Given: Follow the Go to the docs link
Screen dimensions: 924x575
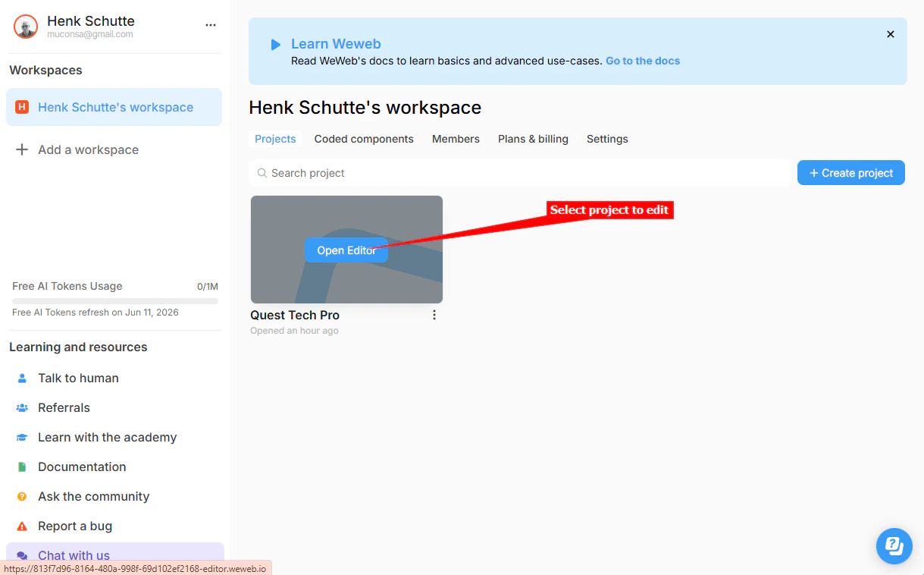Looking at the screenshot, I should (643, 61).
